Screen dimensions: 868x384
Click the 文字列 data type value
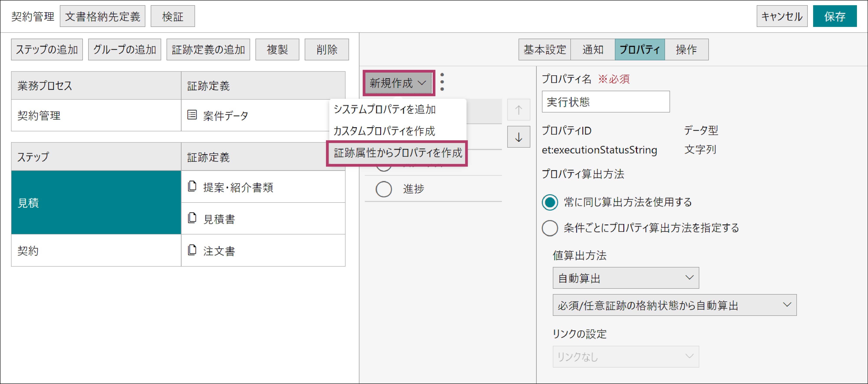700,149
